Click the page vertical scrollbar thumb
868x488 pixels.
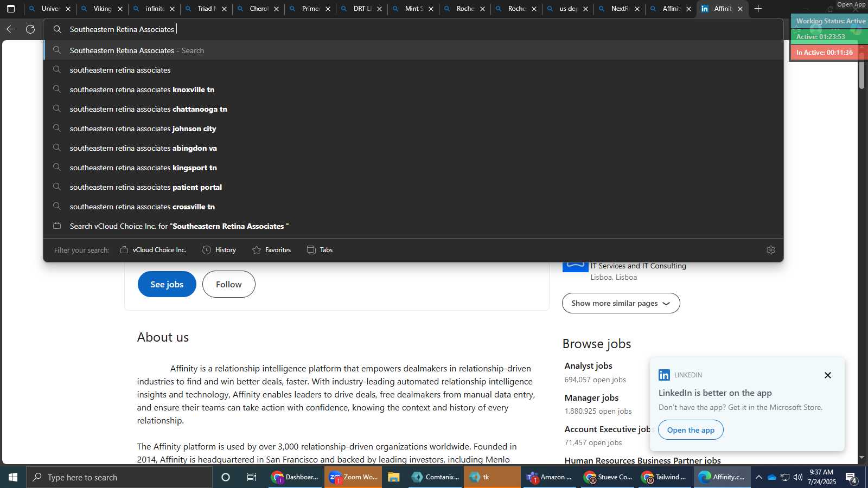point(862,69)
